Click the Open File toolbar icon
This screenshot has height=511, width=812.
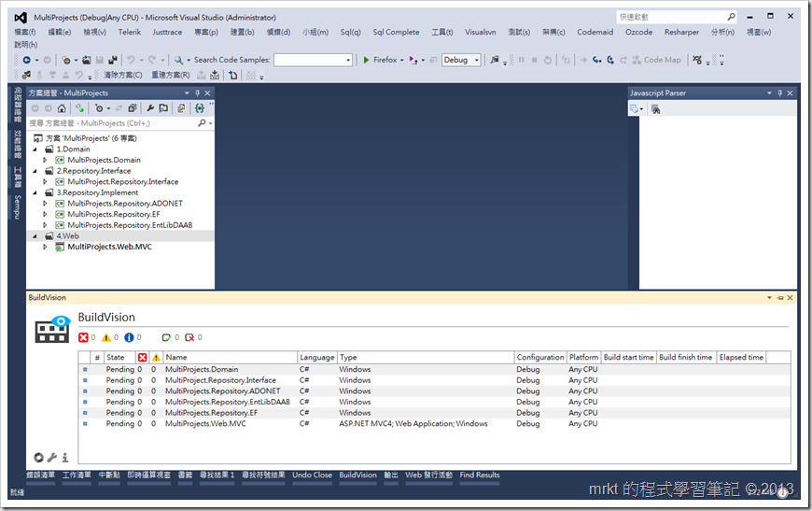[x=87, y=60]
